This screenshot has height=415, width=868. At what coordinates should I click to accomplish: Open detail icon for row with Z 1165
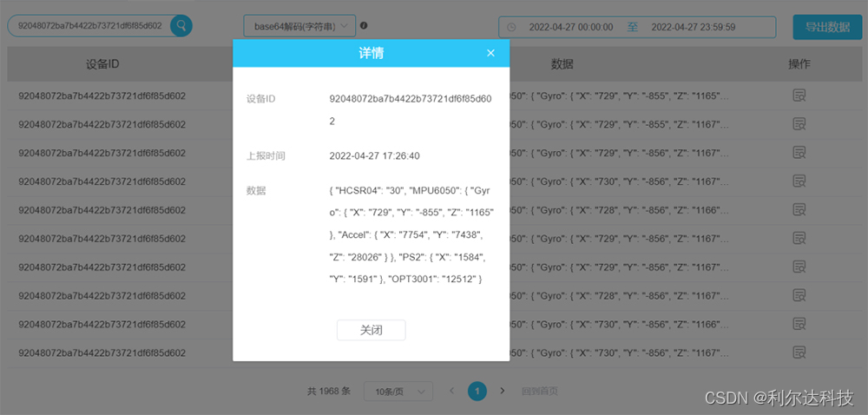coord(799,96)
